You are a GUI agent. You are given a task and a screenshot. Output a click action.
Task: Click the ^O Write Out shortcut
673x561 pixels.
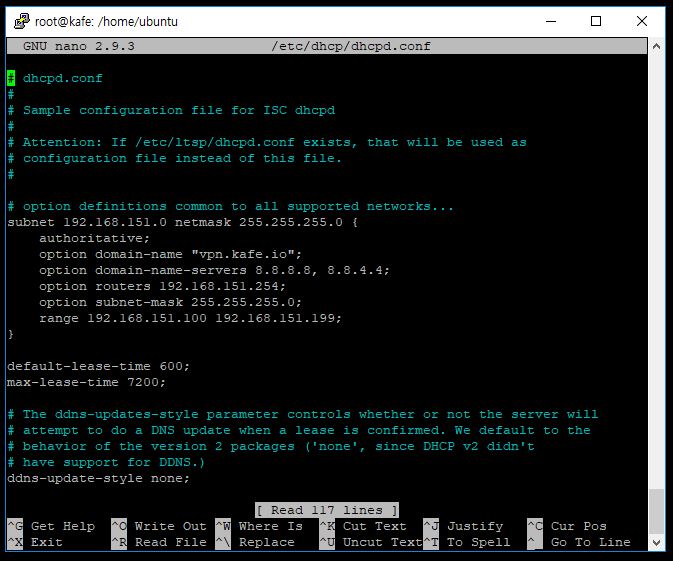tap(159, 526)
